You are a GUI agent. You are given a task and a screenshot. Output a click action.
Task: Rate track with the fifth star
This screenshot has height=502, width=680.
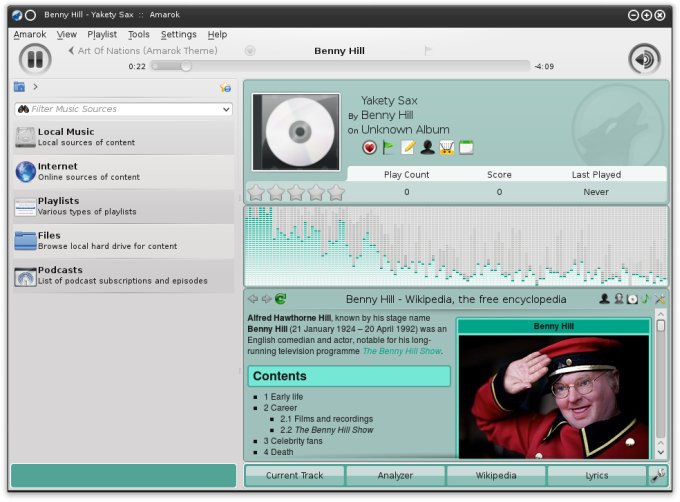tap(336, 192)
